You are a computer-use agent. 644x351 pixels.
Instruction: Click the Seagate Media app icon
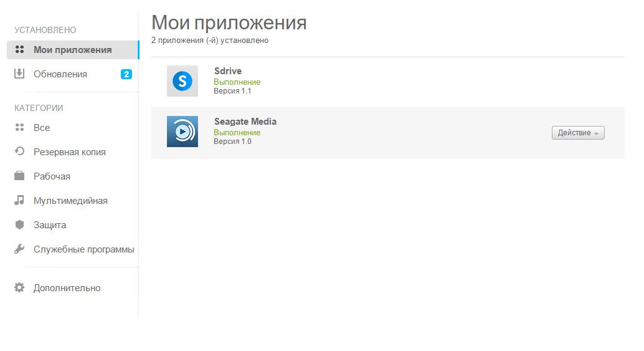pos(182,132)
